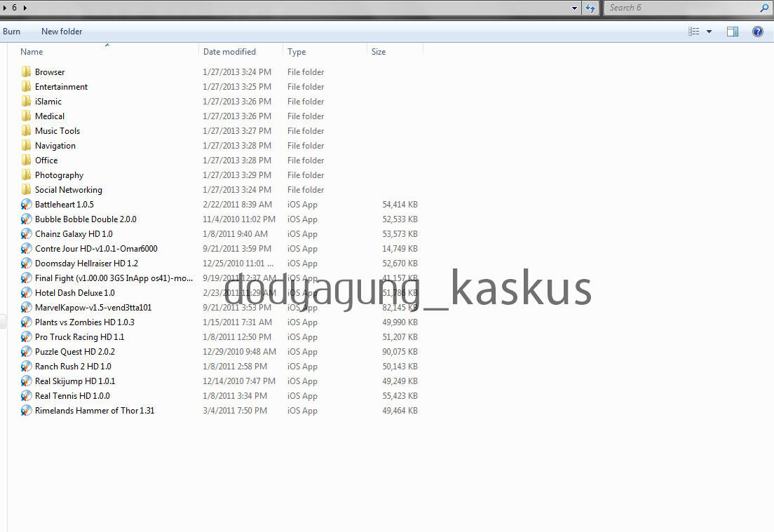The width and height of the screenshot is (774, 532).
Task: Select the Puzzle Quest HD 2.0.2 file name
Action: (x=75, y=352)
